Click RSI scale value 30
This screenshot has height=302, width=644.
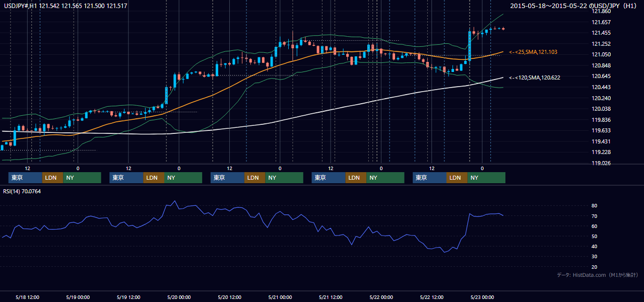pos(595,256)
